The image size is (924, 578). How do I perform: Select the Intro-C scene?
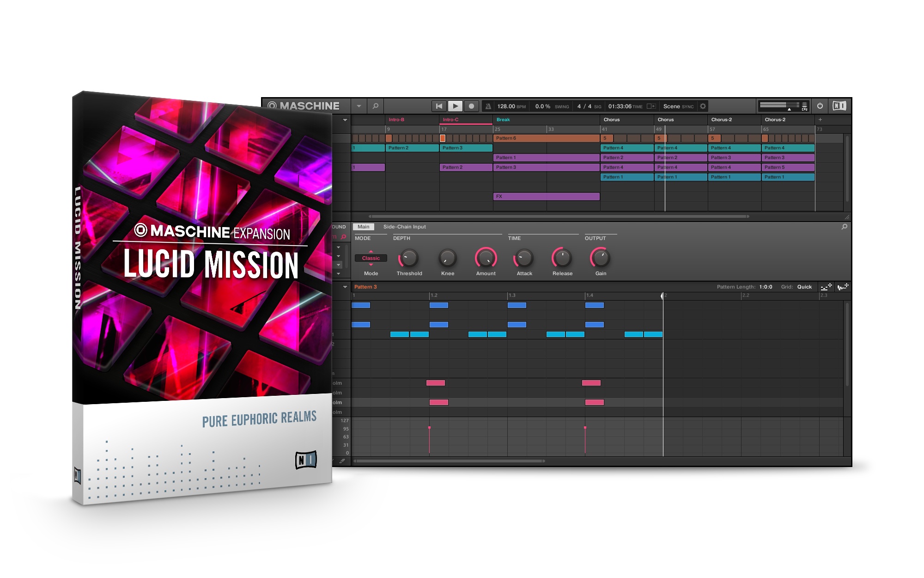(x=466, y=120)
